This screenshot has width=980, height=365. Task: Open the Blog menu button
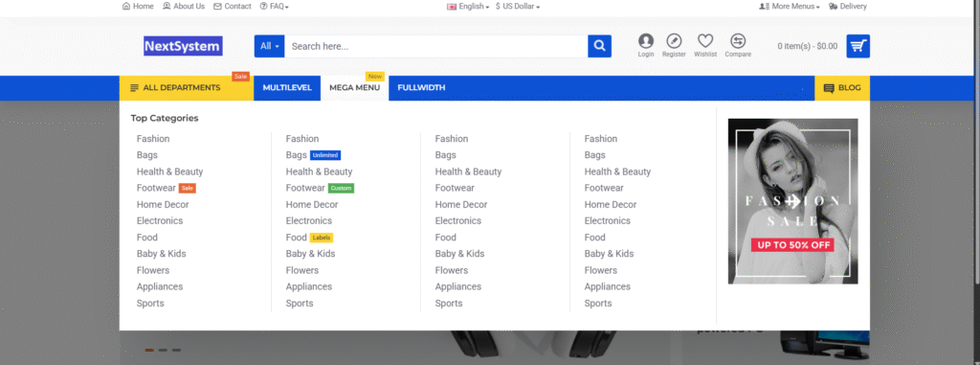tap(842, 87)
